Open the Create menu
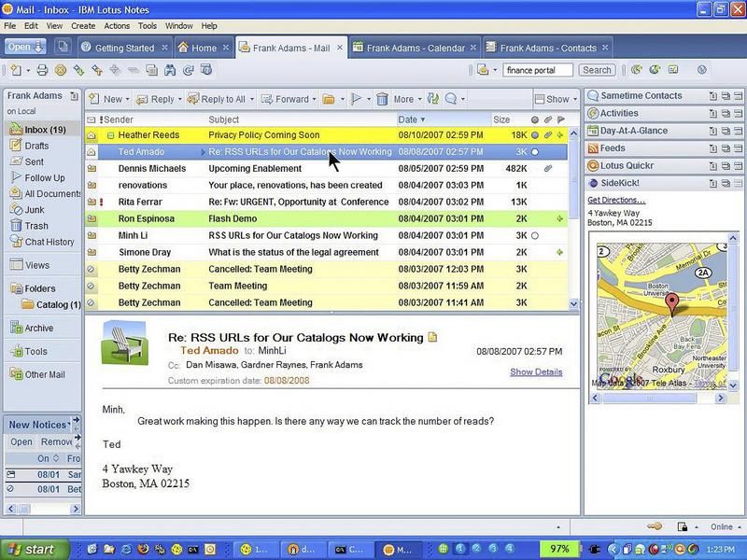This screenshot has width=747, height=560. click(83, 26)
